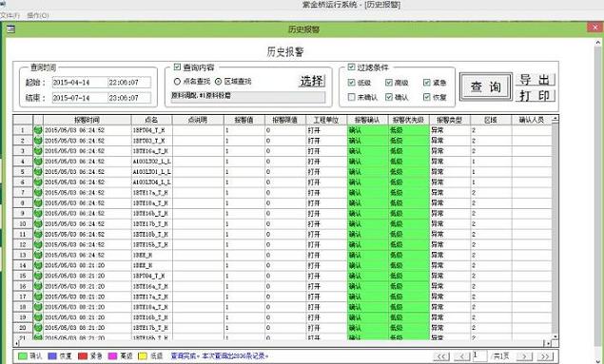Jump to the last page with the >> button
The height and width of the screenshot is (364, 604).
[x=545, y=356]
